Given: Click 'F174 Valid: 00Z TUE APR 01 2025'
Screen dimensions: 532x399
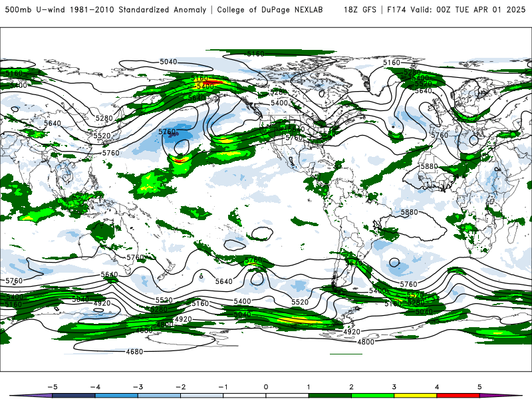Looking at the screenshot, I should click(456, 9).
